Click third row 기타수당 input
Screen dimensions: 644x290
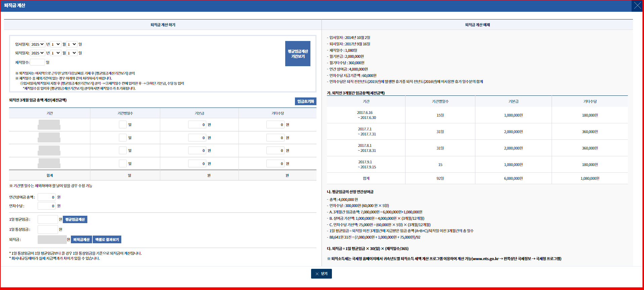[275, 151]
